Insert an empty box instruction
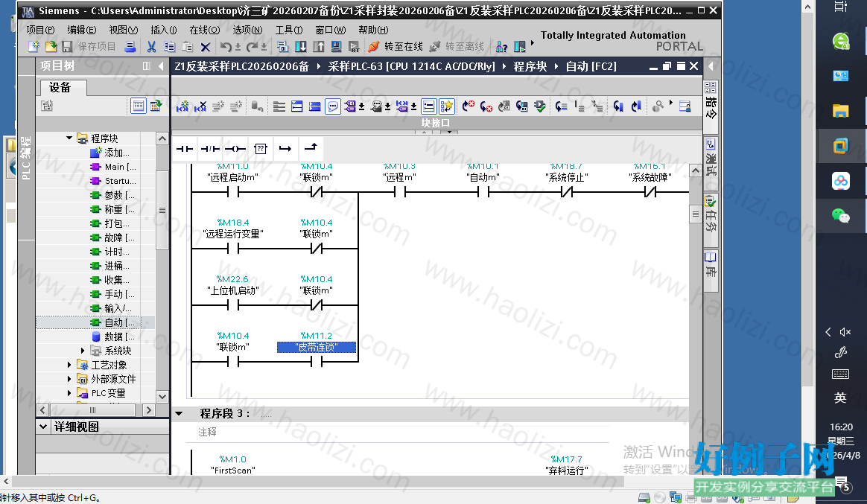 (261, 149)
